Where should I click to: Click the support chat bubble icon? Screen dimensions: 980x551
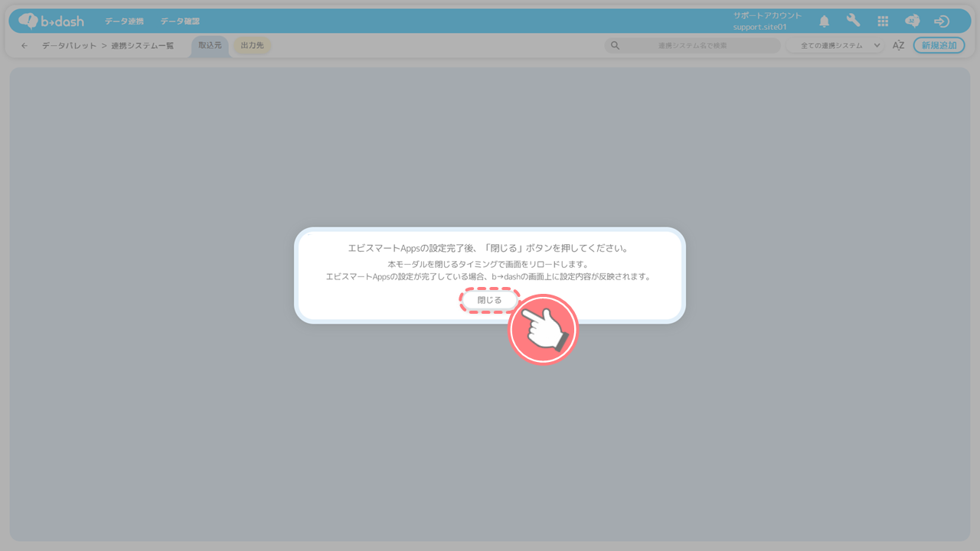(912, 21)
